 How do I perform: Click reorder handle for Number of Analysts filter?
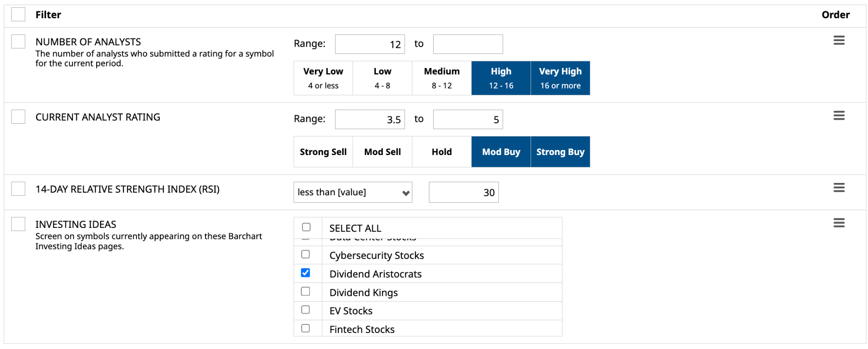839,41
